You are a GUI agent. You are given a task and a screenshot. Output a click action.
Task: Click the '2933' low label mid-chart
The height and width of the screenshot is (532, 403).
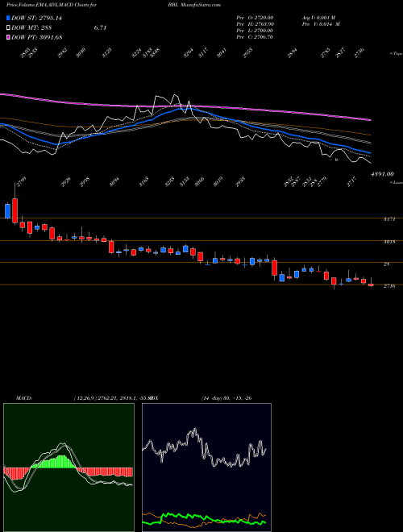(240, 181)
